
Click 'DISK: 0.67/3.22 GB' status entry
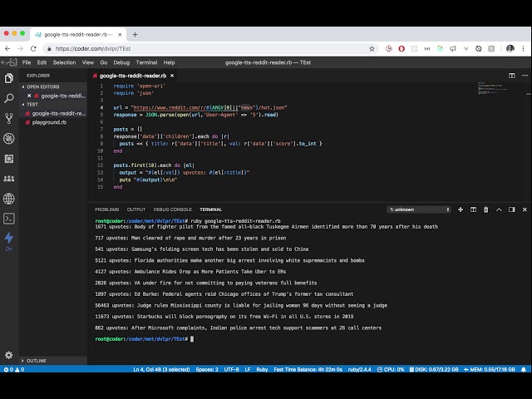[434, 369]
